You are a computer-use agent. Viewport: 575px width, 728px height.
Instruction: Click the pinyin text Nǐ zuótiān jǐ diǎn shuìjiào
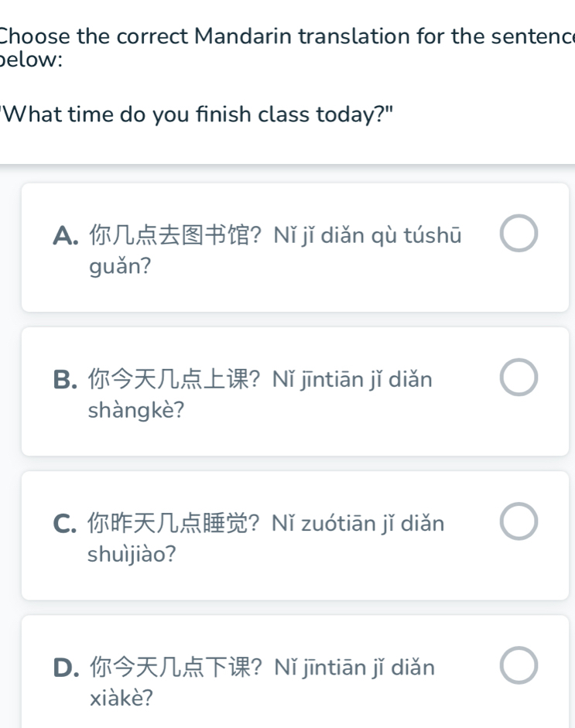click(360, 523)
